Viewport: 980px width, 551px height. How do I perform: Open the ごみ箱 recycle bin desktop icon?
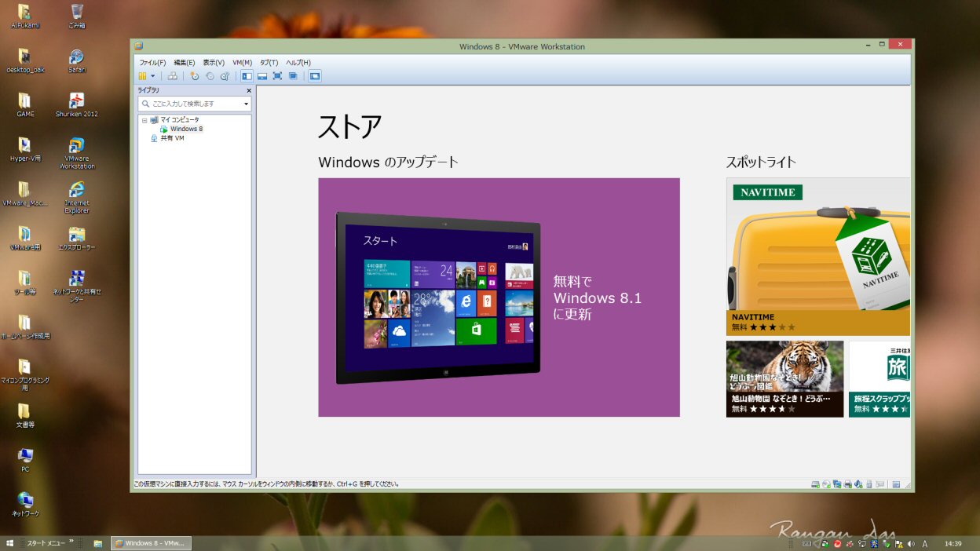[x=76, y=16]
